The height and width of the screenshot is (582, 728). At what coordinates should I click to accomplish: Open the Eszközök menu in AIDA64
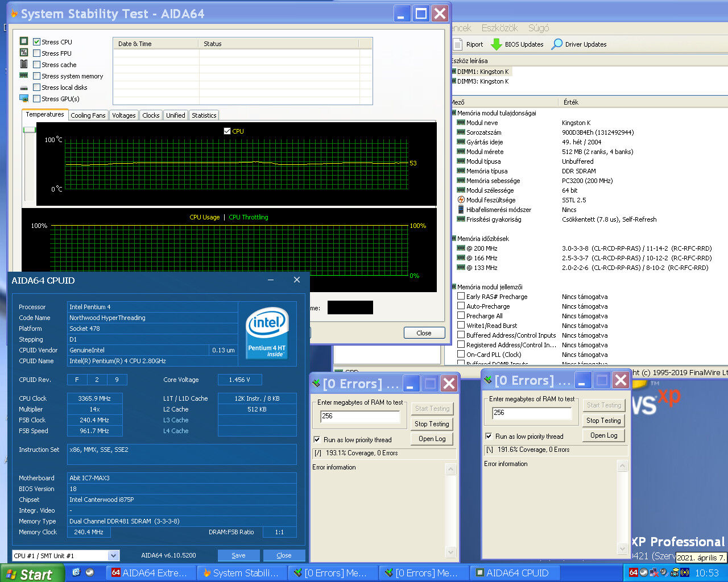pyautogui.click(x=499, y=28)
